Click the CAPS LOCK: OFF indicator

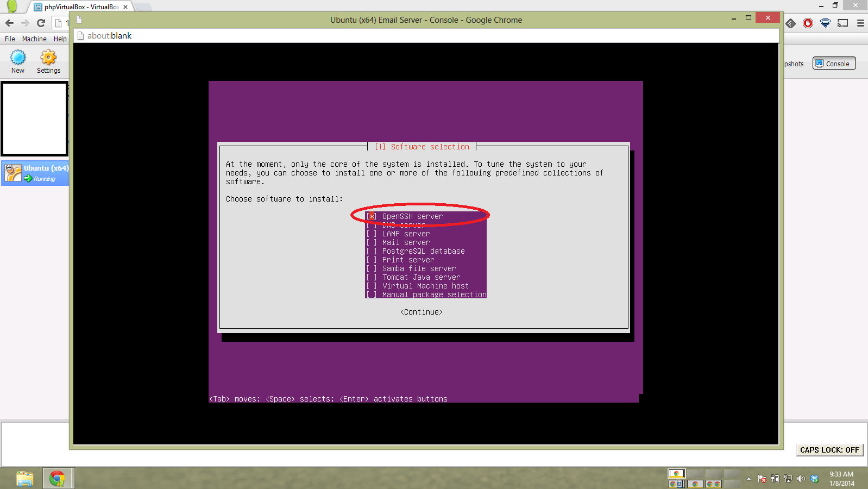[x=829, y=450]
